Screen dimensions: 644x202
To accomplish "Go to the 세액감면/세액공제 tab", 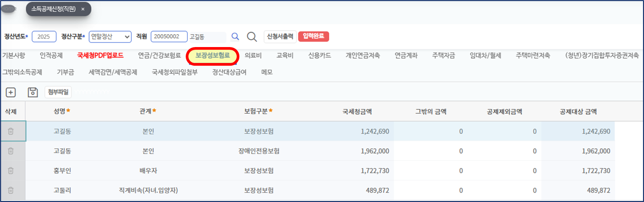I will (113, 72).
